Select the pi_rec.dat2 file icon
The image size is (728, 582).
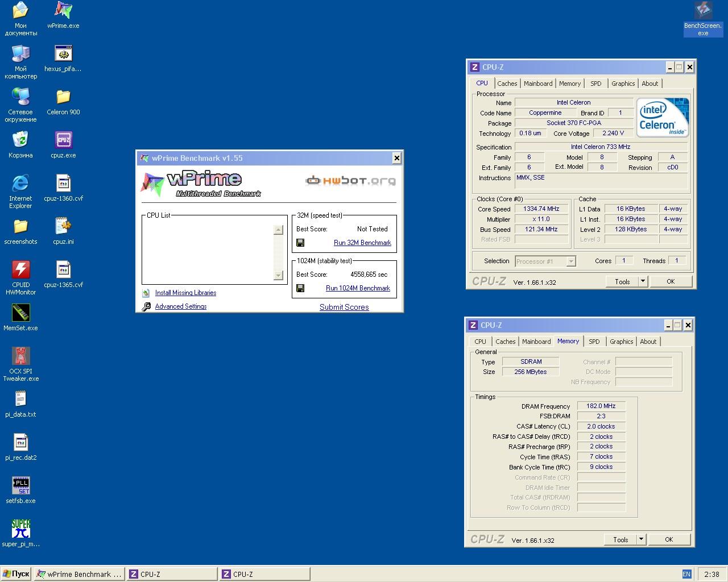coord(20,447)
